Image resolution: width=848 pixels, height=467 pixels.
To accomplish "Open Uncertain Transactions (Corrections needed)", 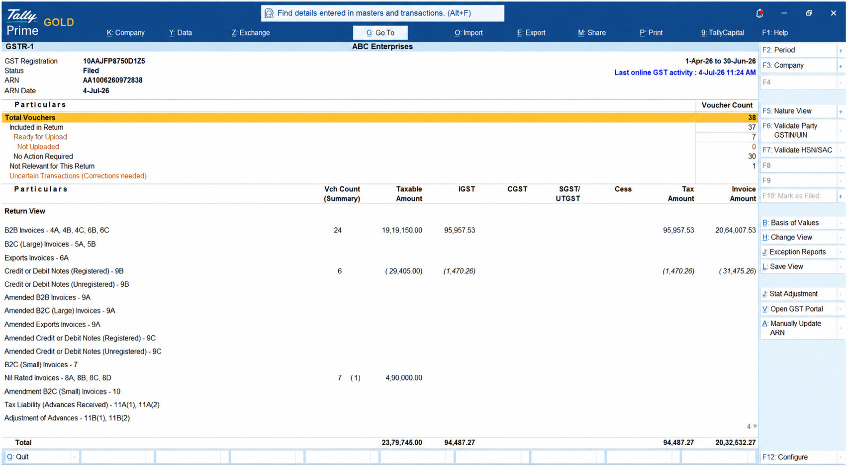I will click(78, 176).
